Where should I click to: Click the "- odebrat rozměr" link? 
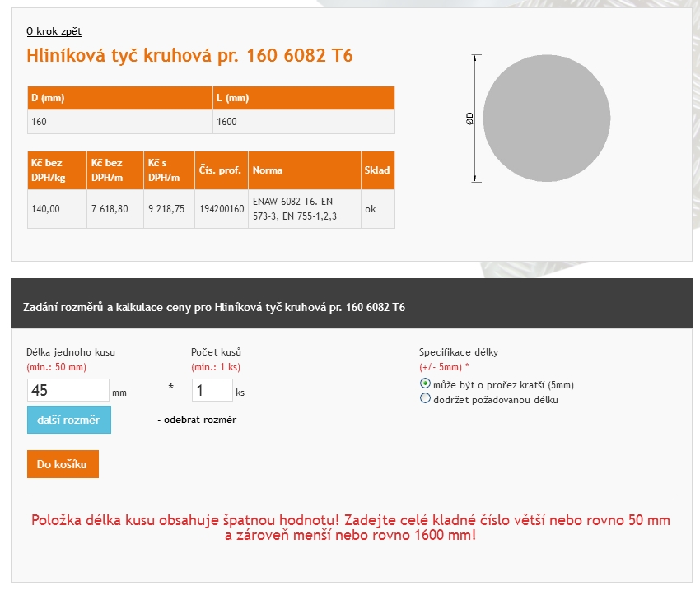197,420
